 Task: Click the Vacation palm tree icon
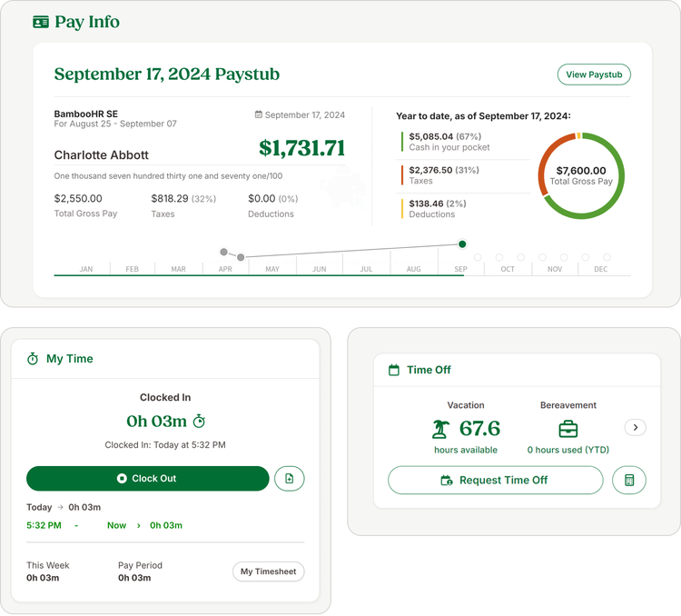[440, 429]
